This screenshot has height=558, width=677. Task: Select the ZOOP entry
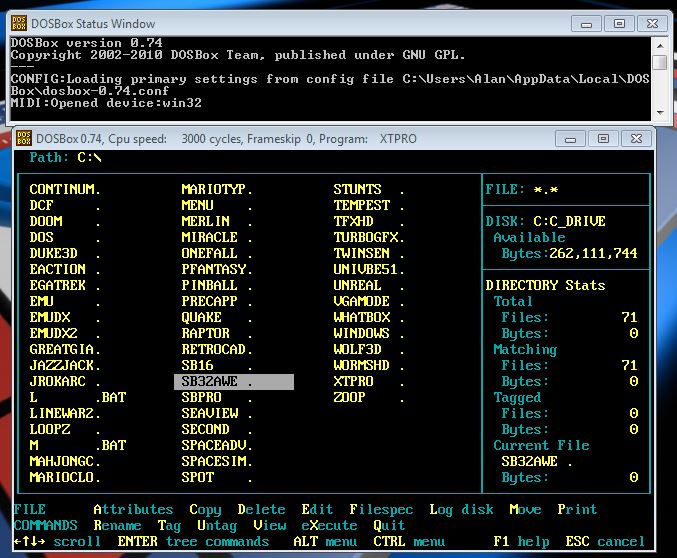click(x=369, y=397)
